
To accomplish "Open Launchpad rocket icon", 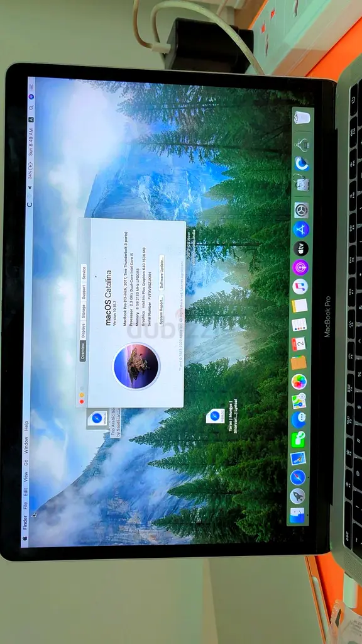I will point(297,496).
